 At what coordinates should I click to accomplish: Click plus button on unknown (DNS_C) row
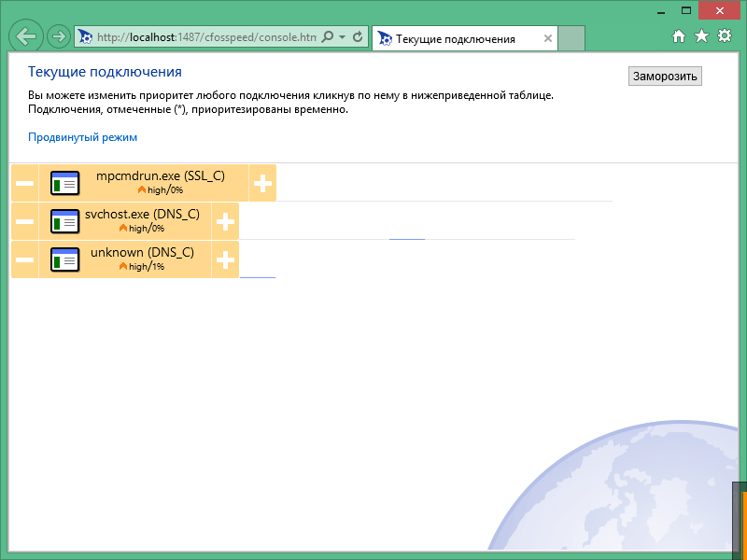coord(225,259)
